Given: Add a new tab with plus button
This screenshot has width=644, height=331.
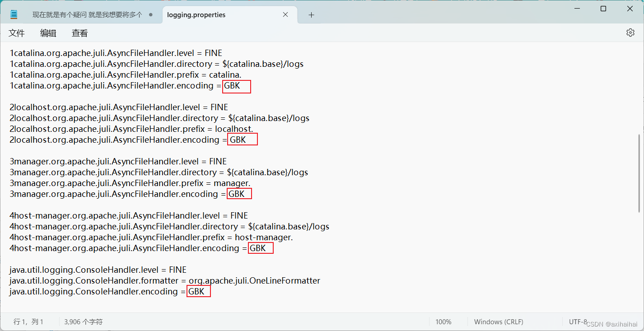Looking at the screenshot, I should (x=311, y=15).
